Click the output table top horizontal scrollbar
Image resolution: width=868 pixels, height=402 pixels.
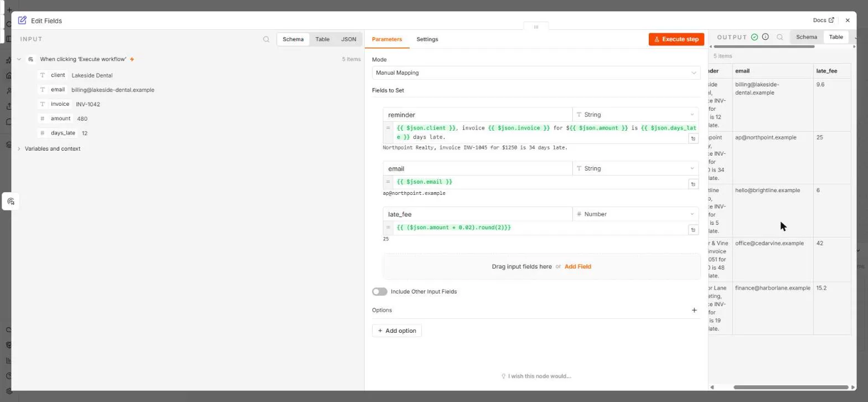click(765, 47)
